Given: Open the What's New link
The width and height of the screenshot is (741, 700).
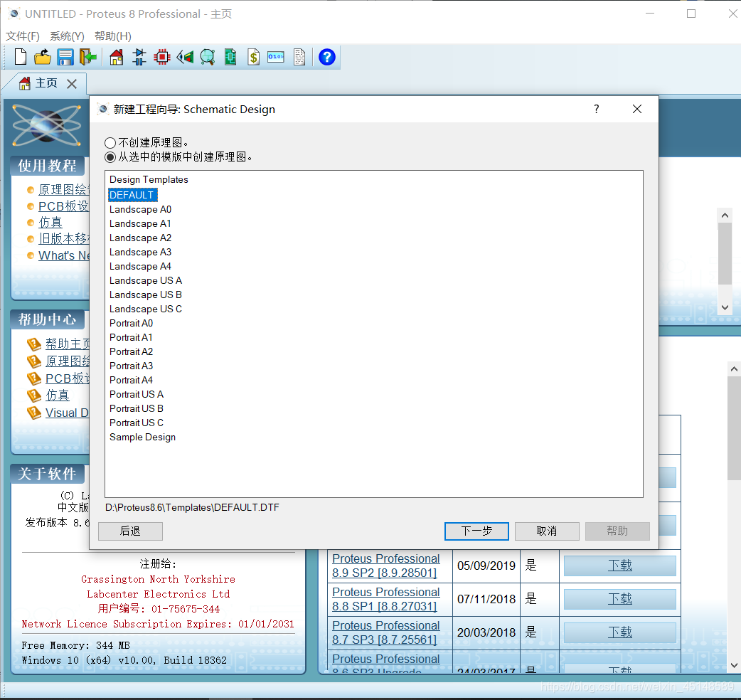Looking at the screenshot, I should (x=64, y=255).
